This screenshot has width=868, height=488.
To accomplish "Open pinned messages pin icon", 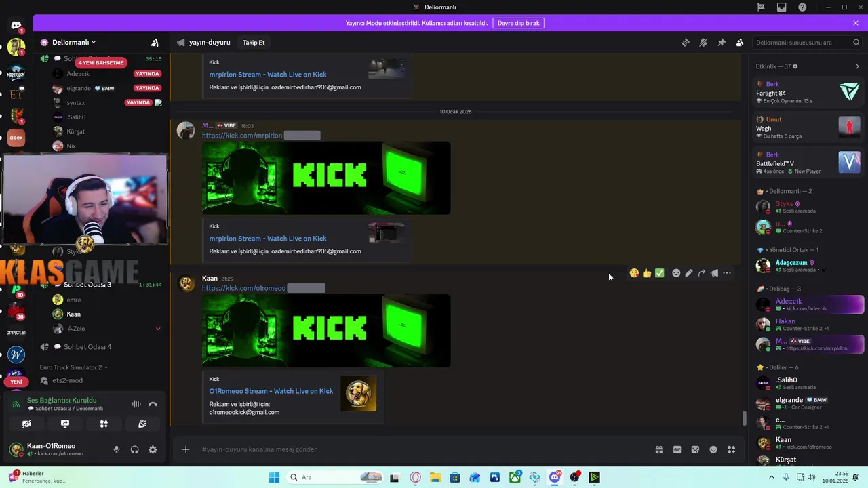I will tap(722, 42).
